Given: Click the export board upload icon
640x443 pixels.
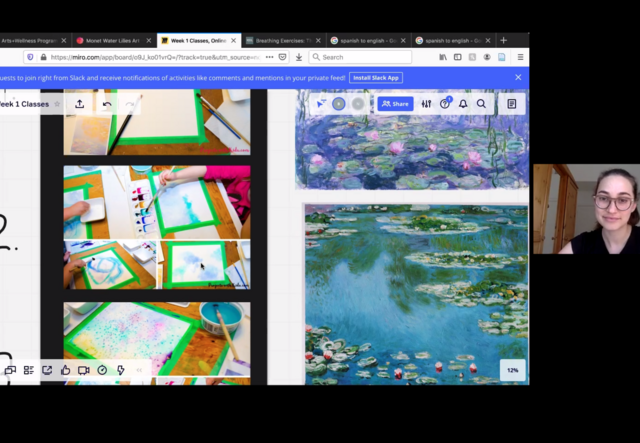Looking at the screenshot, I should [79, 104].
